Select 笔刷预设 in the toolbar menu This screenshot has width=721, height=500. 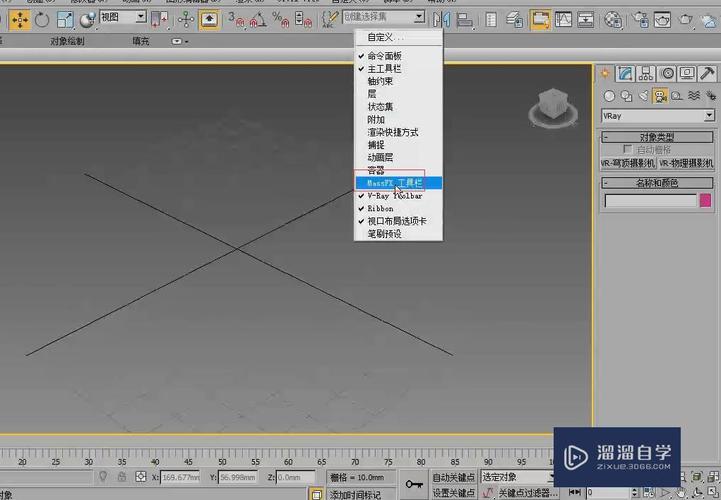[x=398, y=234]
